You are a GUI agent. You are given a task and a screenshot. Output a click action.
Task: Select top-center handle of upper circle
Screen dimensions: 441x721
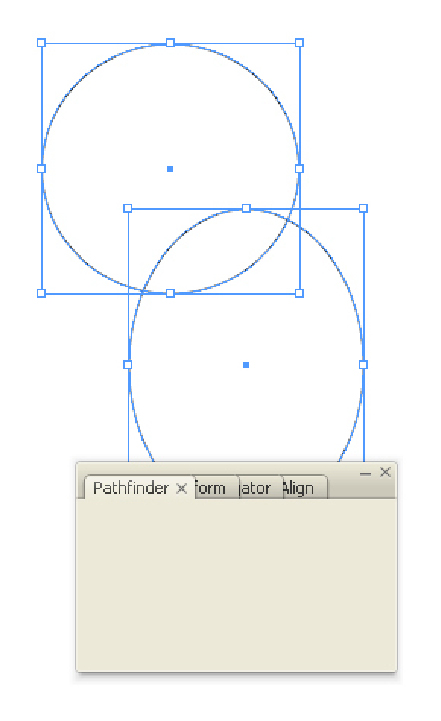[170, 43]
